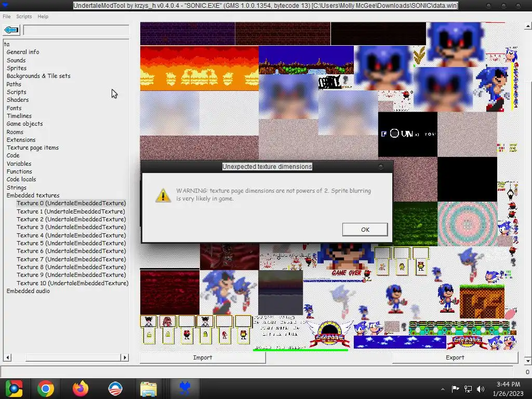Open the file explorer folder taskbar icon
532x399 pixels.
pos(149,389)
